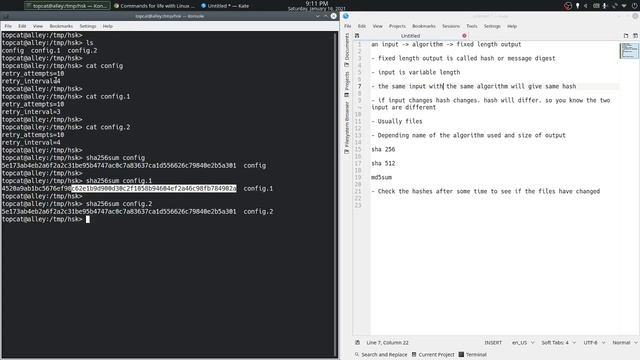
Task: Open the Current Project bottom panel
Action: 433,355
